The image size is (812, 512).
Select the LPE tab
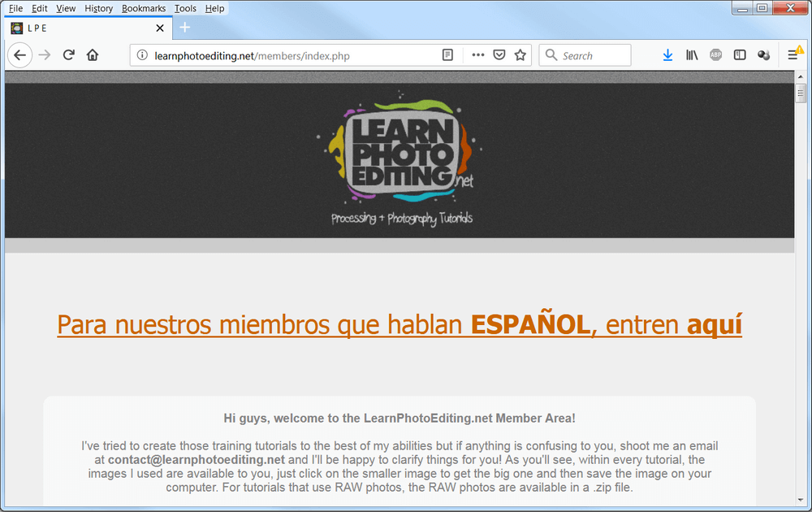tap(88, 28)
